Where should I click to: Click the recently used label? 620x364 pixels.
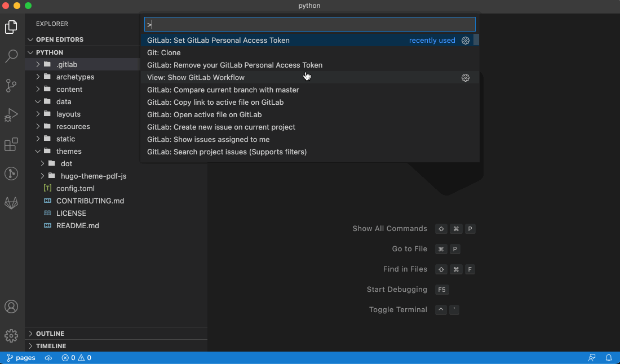[432, 41]
